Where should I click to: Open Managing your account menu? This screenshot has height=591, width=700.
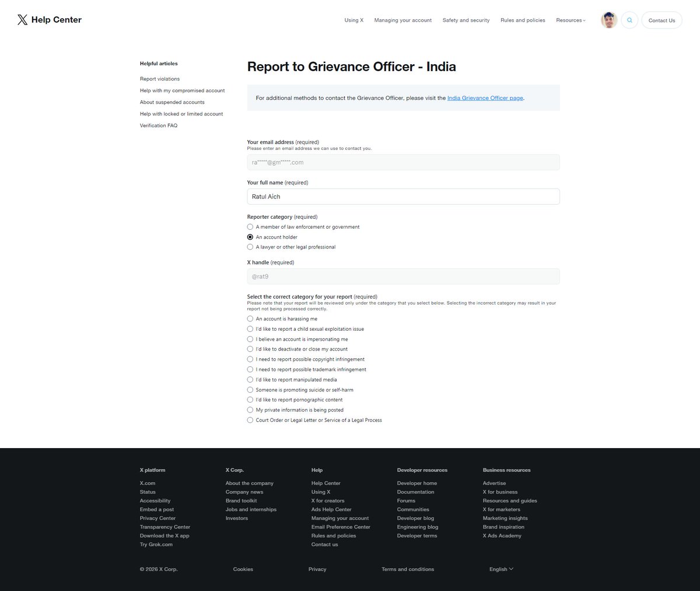(x=403, y=20)
